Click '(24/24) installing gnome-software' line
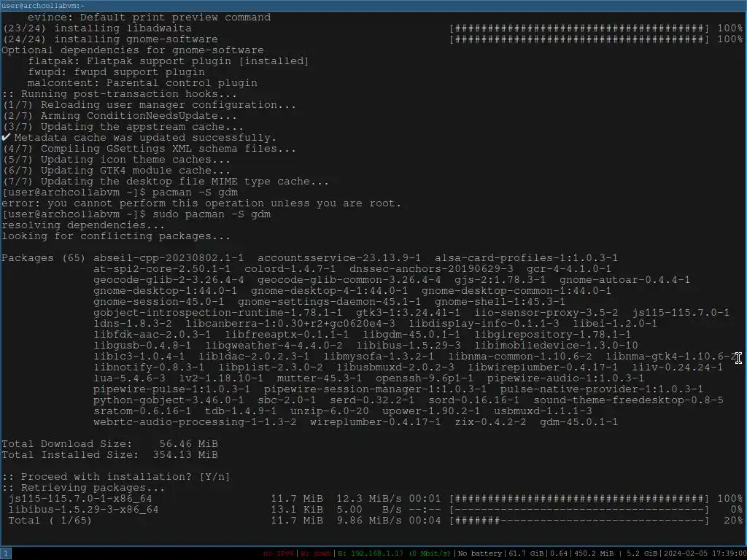 [x=110, y=39]
